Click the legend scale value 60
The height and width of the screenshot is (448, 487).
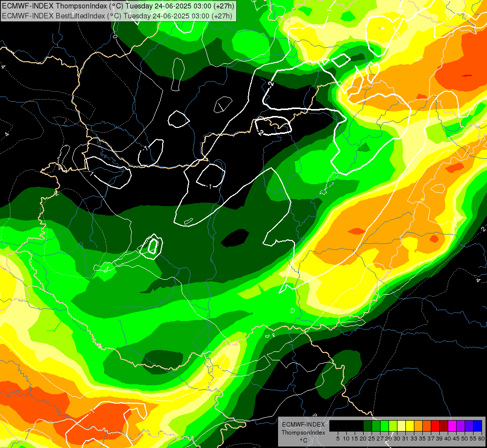[482, 439]
